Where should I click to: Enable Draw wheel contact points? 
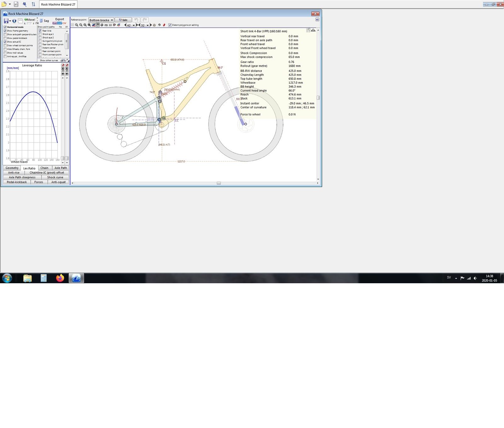coord(5,45)
